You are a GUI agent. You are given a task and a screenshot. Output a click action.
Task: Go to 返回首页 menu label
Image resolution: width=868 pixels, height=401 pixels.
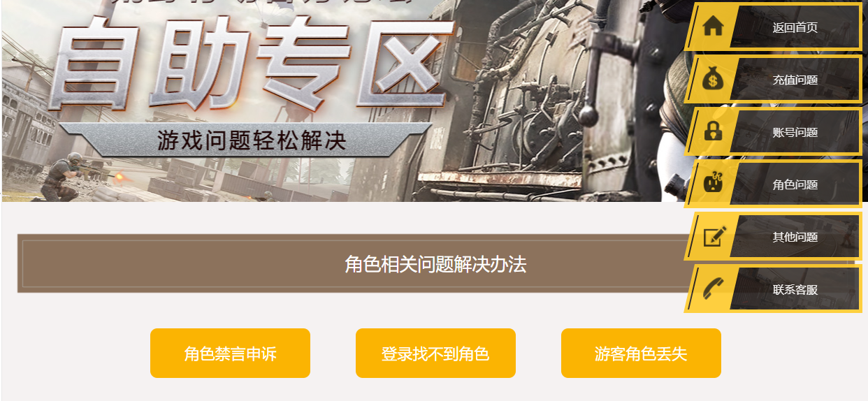(795, 28)
